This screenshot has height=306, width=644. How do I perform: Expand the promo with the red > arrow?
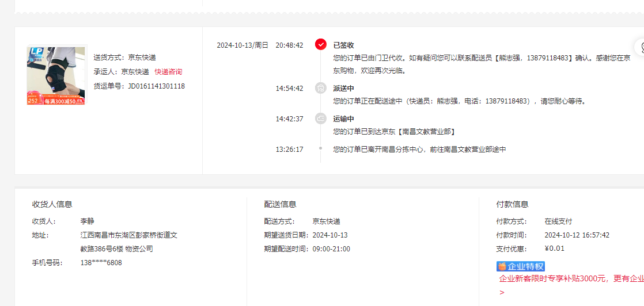coord(502,292)
